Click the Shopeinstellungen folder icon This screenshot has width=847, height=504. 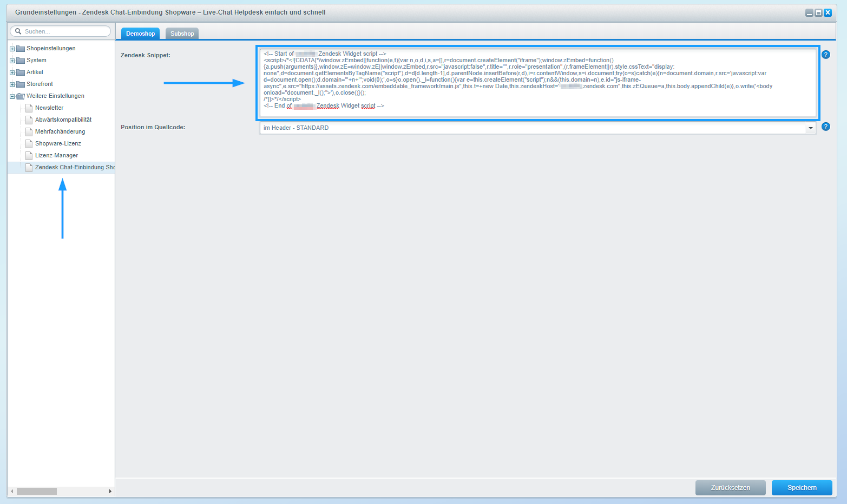click(x=21, y=48)
